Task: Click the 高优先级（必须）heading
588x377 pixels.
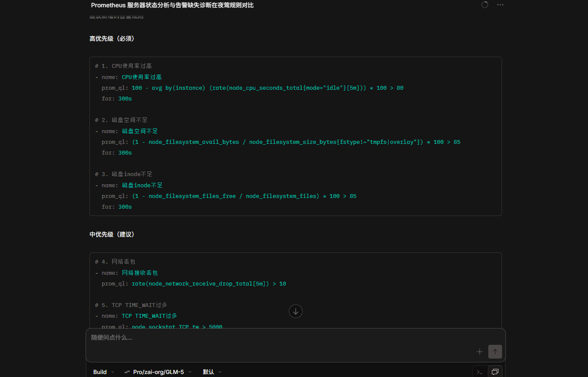Action: (112, 39)
